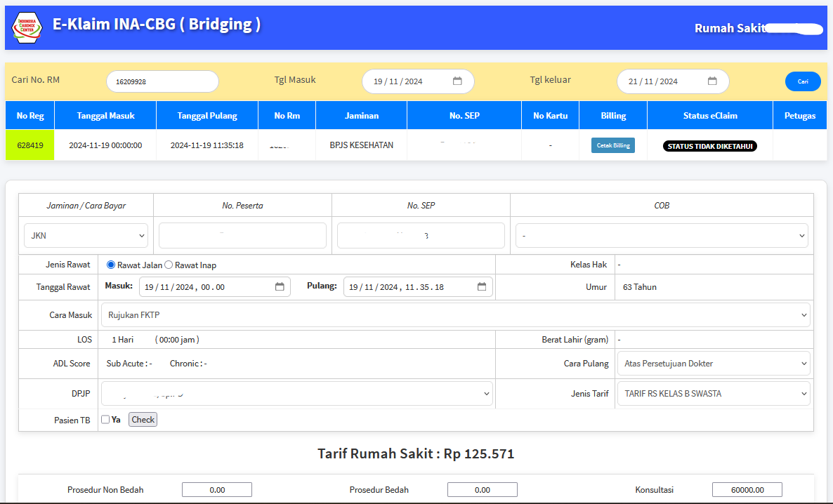Click the Status eClaim column header
The height and width of the screenshot is (504, 833).
710,115
